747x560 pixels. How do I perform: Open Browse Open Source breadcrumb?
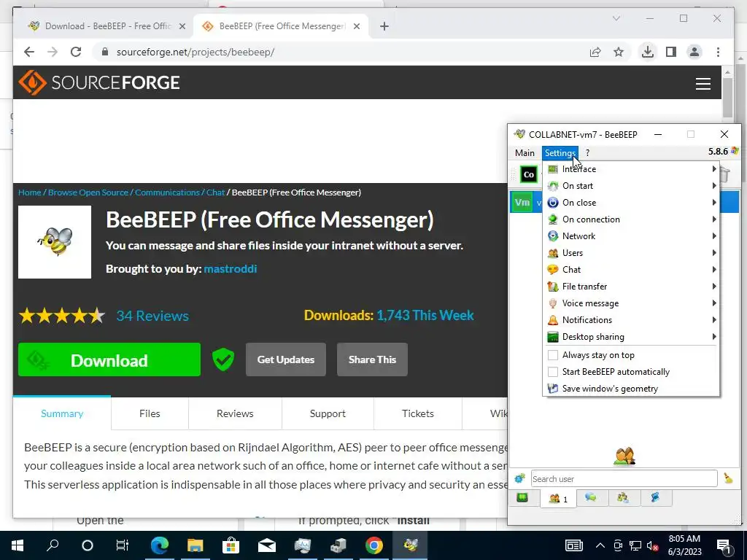coord(88,192)
